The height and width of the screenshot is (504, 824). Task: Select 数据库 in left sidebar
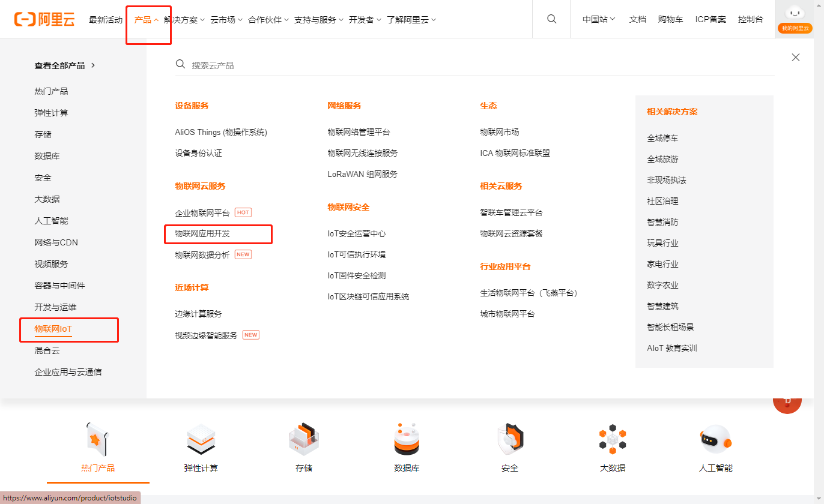click(x=47, y=156)
